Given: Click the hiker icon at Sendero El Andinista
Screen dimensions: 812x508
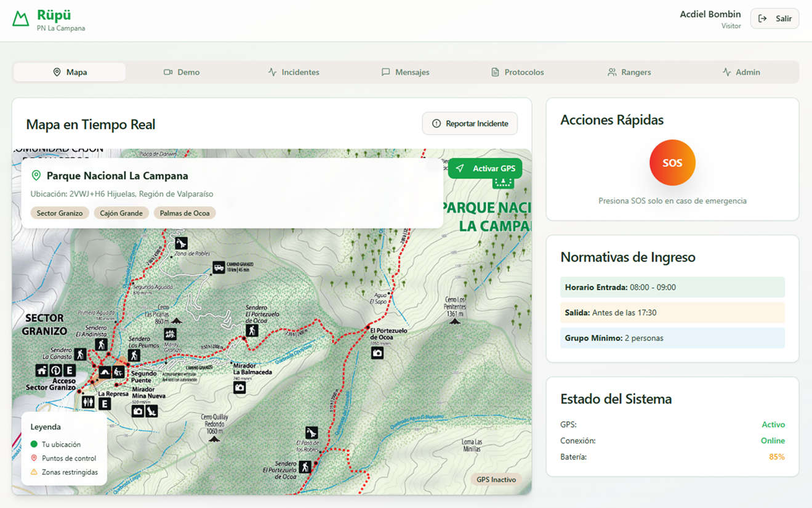Looking at the screenshot, I should point(100,344).
